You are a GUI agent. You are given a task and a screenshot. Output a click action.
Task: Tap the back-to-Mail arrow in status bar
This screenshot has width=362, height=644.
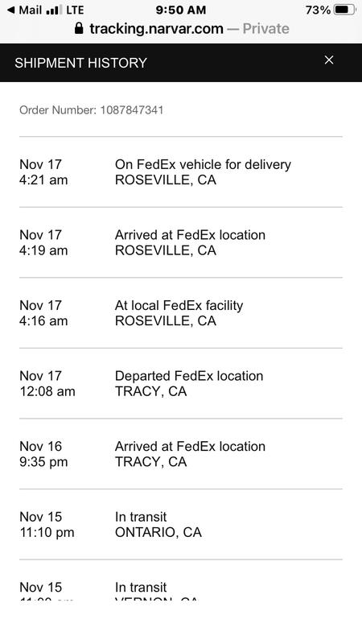click(11, 10)
